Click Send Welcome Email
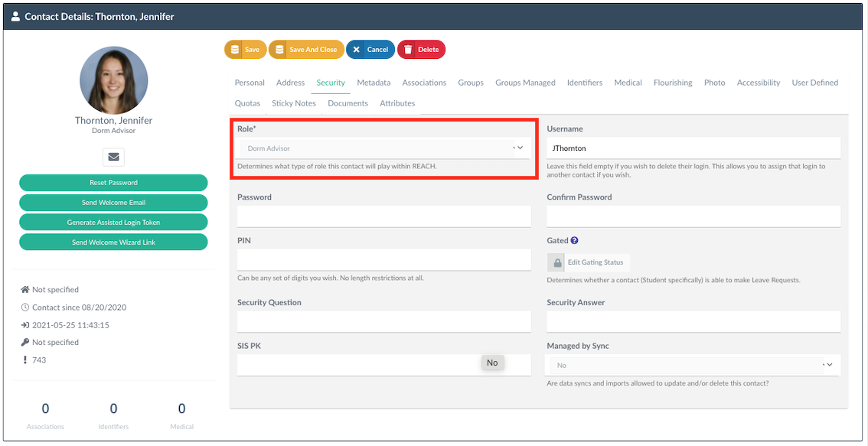 pyautogui.click(x=113, y=203)
